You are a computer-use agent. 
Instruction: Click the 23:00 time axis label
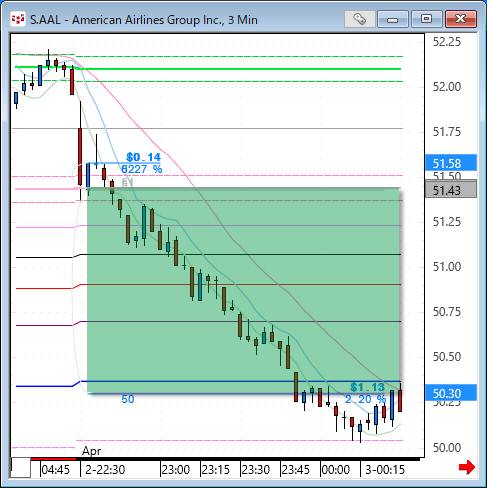pyautogui.click(x=176, y=470)
